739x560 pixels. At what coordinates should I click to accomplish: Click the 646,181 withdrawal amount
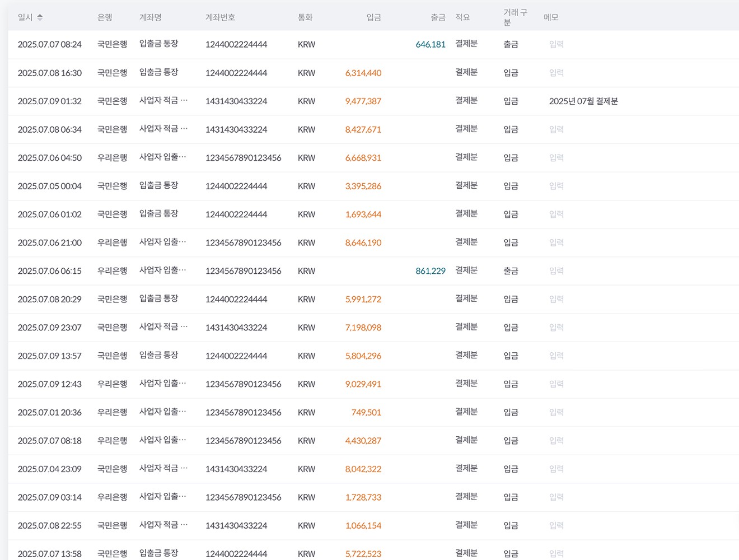click(x=430, y=44)
